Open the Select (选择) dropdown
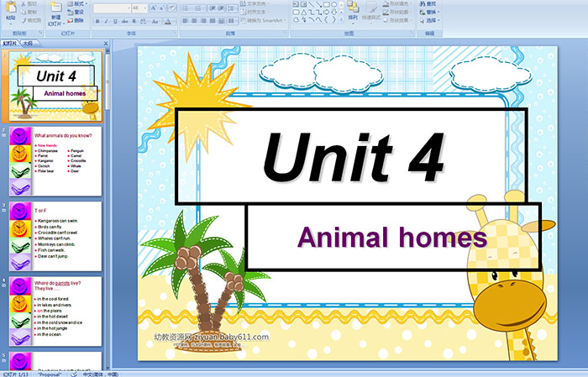Screen dimensions: 588x377 coord(430,20)
